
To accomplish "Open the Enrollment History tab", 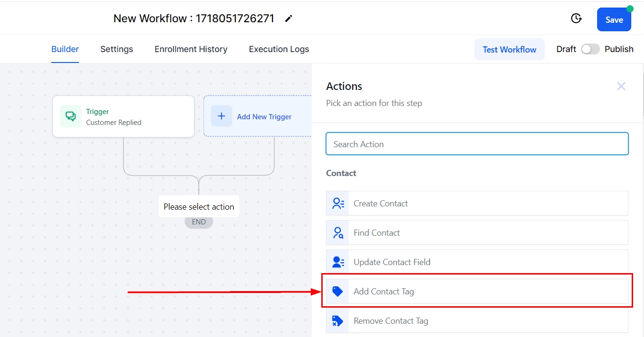I will [x=191, y=49].
